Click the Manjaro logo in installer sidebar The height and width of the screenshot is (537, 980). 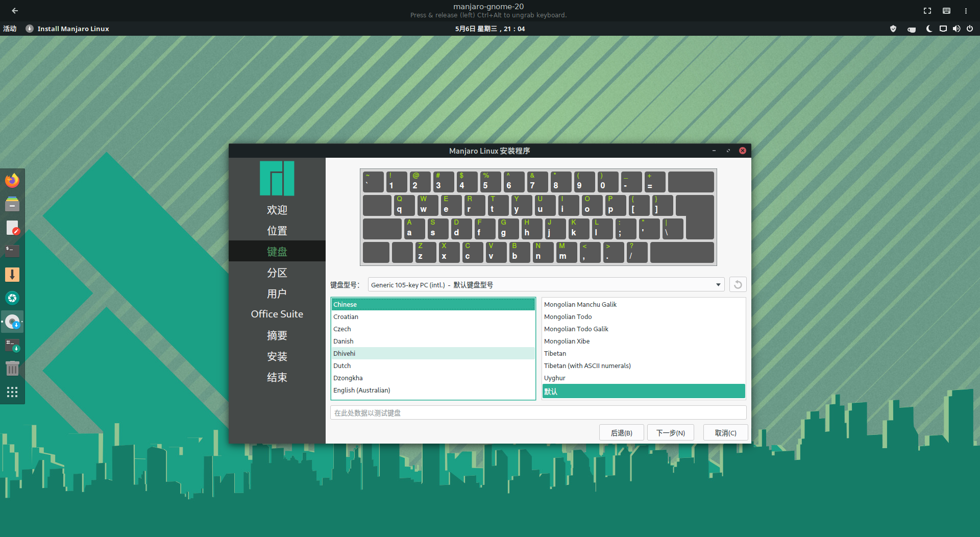[x=277, y=179]
